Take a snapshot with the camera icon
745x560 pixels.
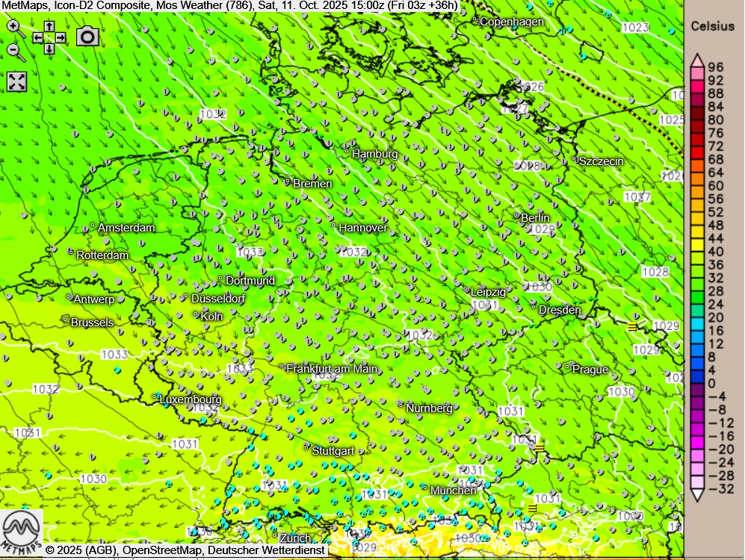(87, 36)
